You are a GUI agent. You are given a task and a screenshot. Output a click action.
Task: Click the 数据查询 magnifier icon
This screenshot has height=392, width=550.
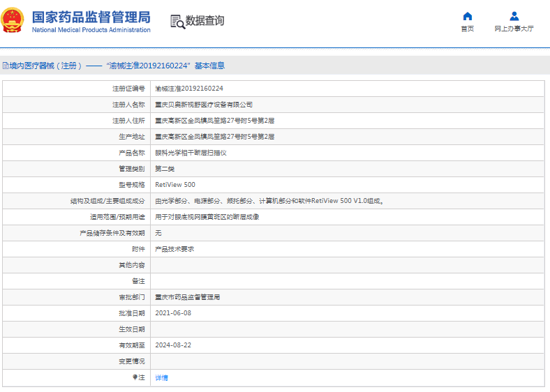(x=177, y=22)
